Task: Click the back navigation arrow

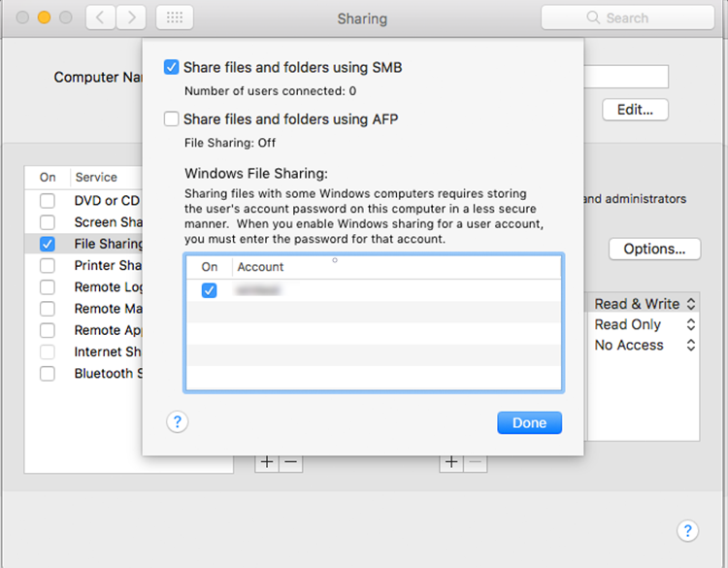Action: (100, 17)
